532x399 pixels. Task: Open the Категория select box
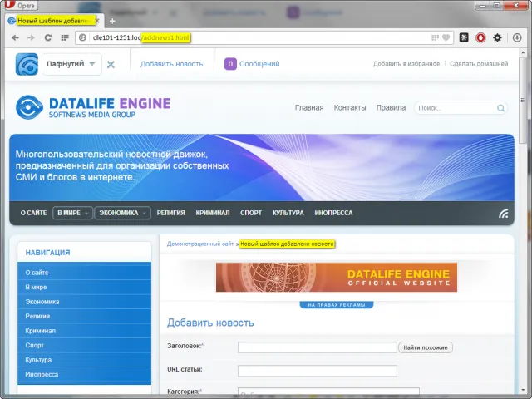click(x=328, y=392)
